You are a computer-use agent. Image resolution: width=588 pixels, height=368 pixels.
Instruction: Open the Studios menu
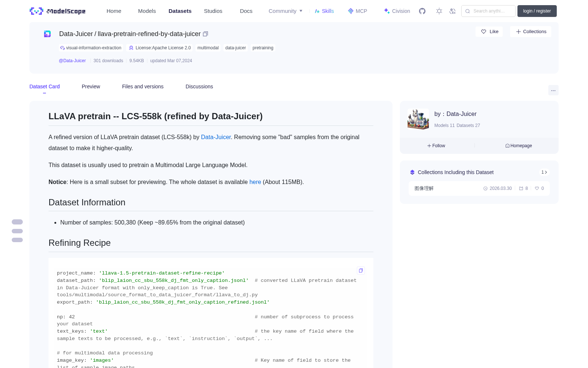[x=213, y=11]
